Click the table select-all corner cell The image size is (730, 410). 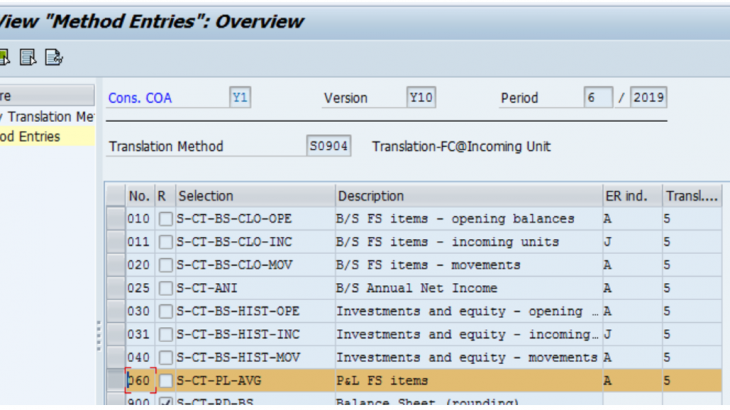click(x=115, y=196)
